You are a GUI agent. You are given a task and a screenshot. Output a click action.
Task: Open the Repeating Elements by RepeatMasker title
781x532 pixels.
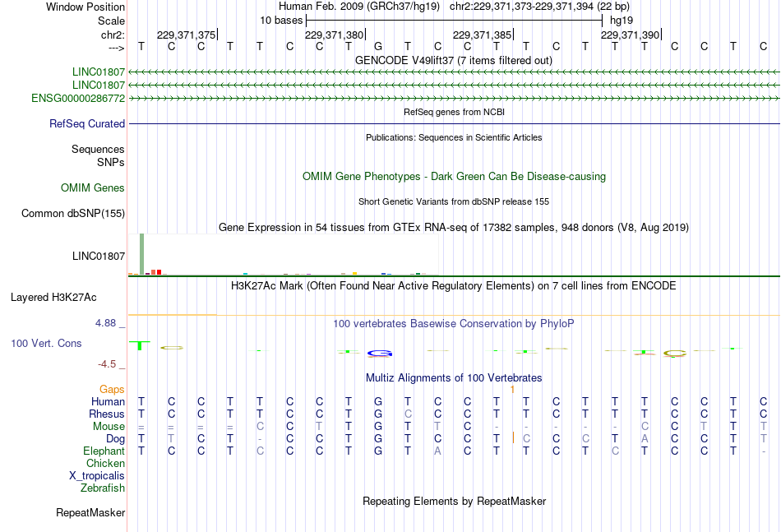[455, 501]
